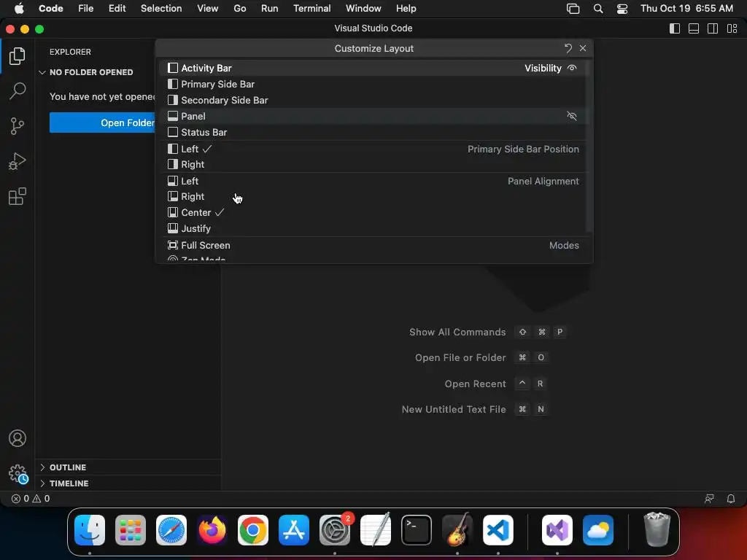The width and height of the screenshot is (747, 560).
Task: Open the Explorer view in activity bar
Action: pos(18,56)
